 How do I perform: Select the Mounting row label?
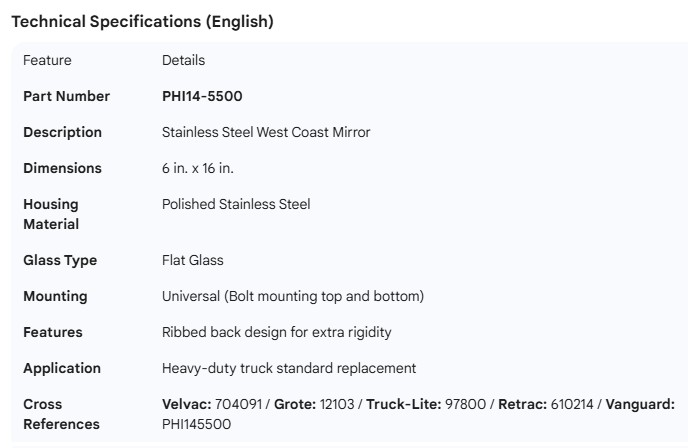click(x=55, y=296)
